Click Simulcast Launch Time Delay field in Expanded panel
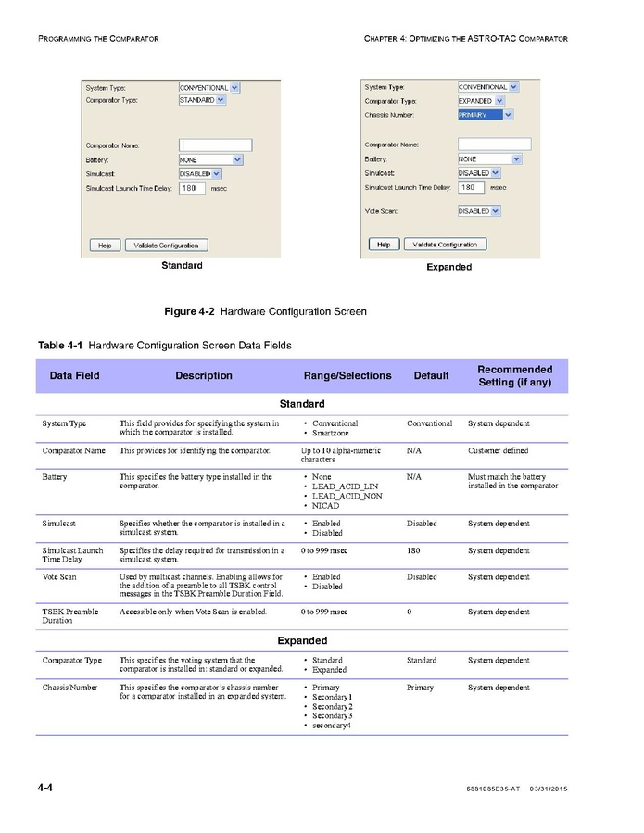Image resolution: width=644 pixels, height=833 pixels. [x=471, y=186]
